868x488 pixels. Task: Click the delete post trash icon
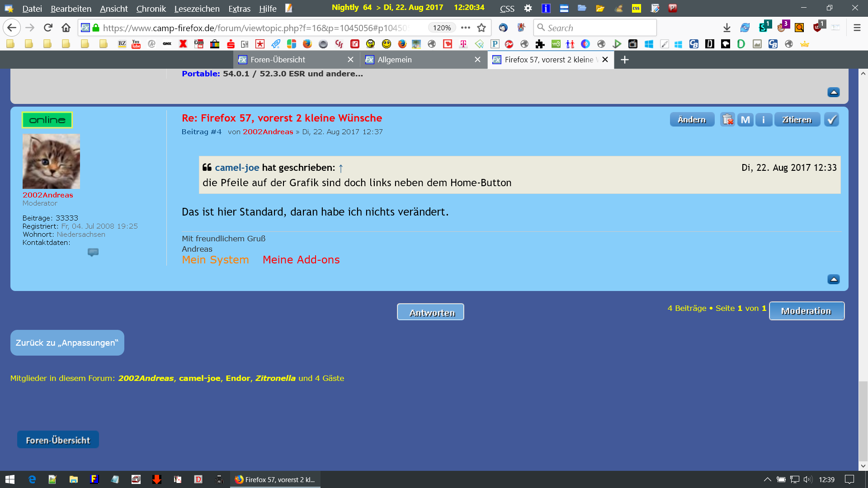click(x=727, y=120)
